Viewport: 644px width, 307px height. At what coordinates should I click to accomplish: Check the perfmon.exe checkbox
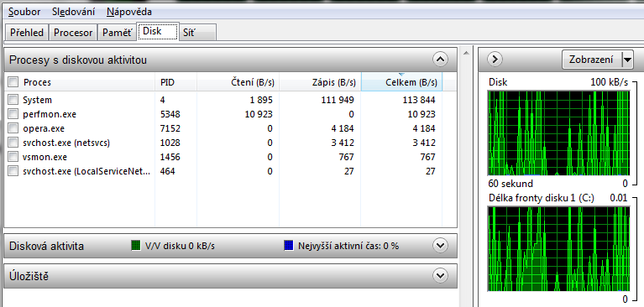(x=13, y=114)
